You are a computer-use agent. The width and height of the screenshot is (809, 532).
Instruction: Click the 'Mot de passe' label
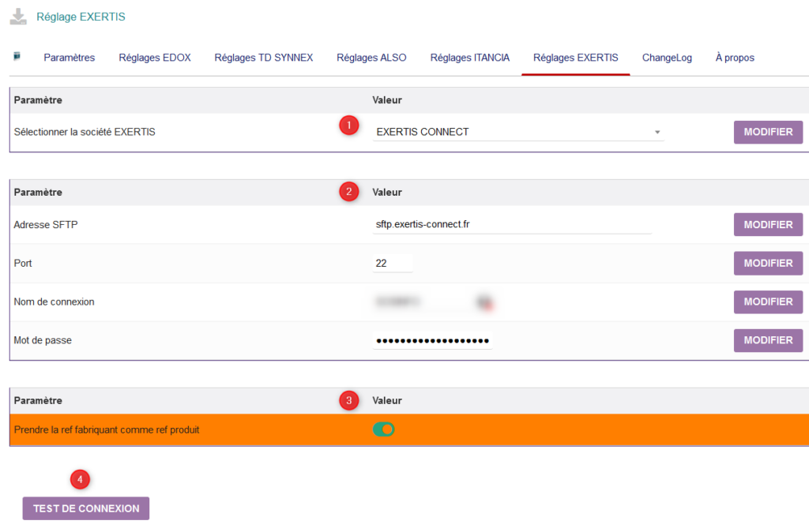click(x=43, y=341)
